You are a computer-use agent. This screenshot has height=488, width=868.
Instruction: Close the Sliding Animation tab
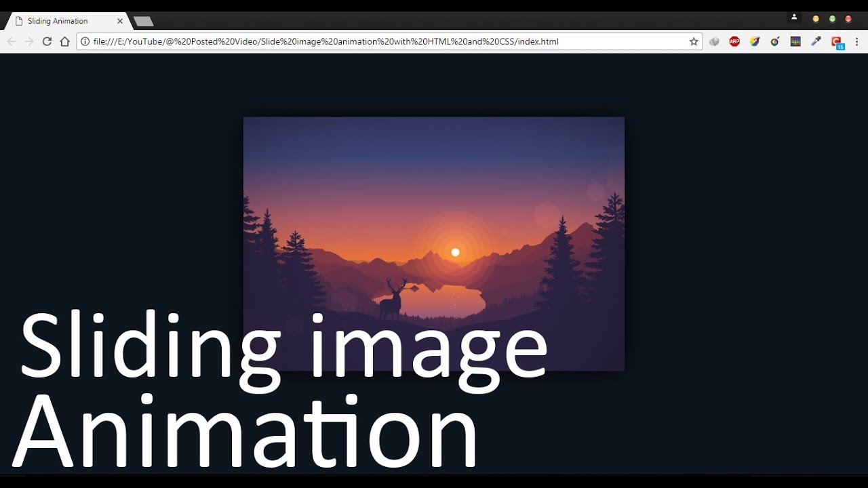120,21
